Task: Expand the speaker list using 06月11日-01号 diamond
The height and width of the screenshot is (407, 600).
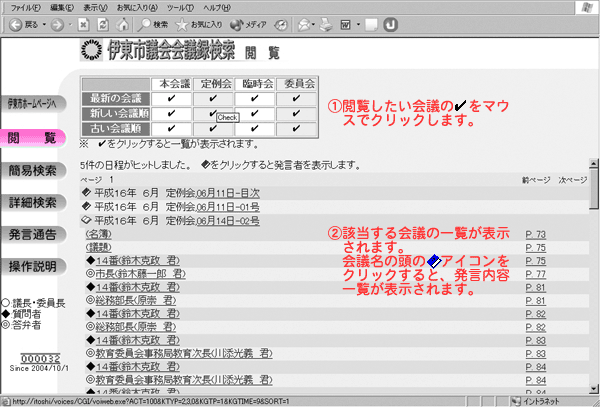Action: click(86, 205)
